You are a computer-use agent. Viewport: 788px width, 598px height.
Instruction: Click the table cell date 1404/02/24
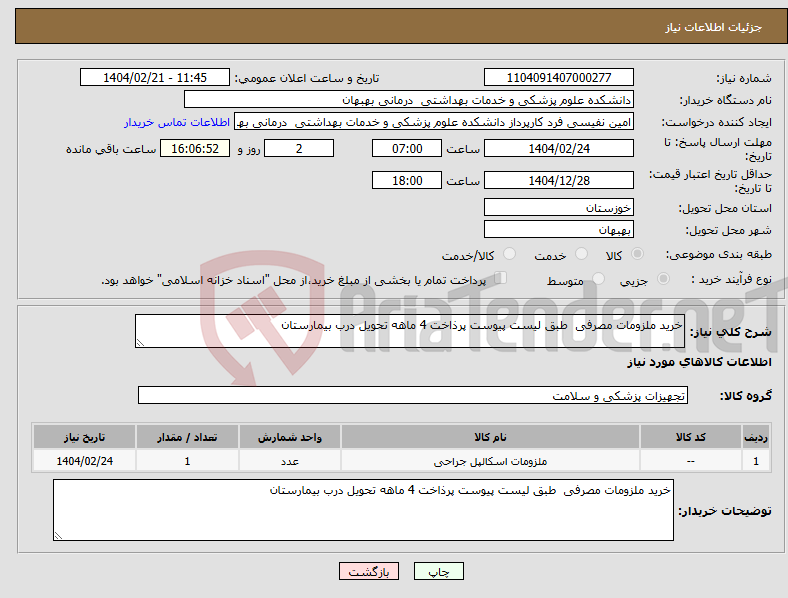pyautogui.click(x=84, y=461)
